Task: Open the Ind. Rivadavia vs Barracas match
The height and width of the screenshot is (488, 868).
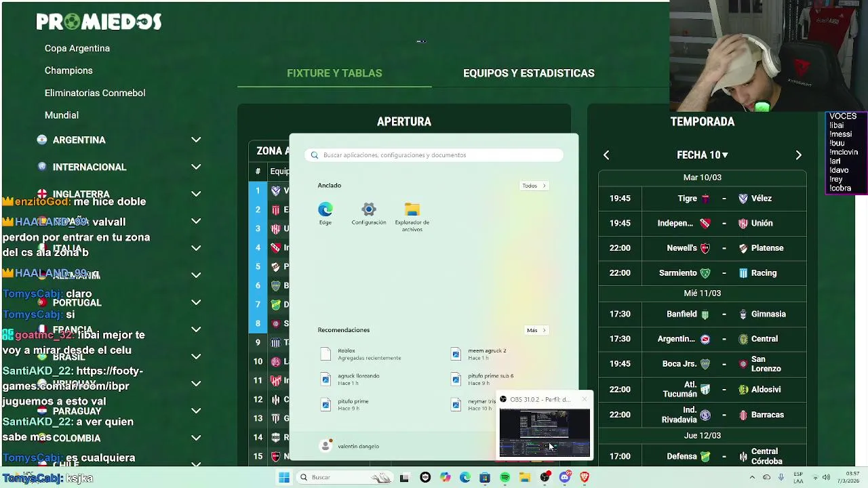Action: (x=703, y=415)
